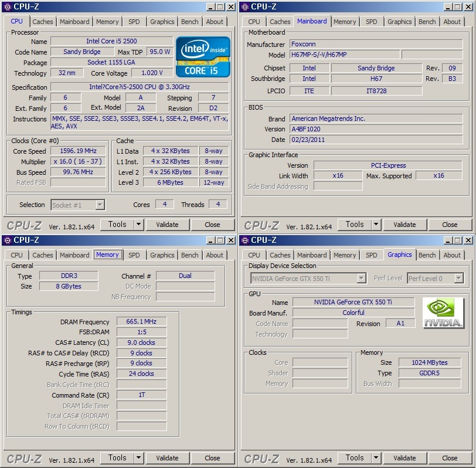Switch to CPU tab in the Memory-tab window
The width and height of the screenshot is (476, 468).
tap(16, 255)
